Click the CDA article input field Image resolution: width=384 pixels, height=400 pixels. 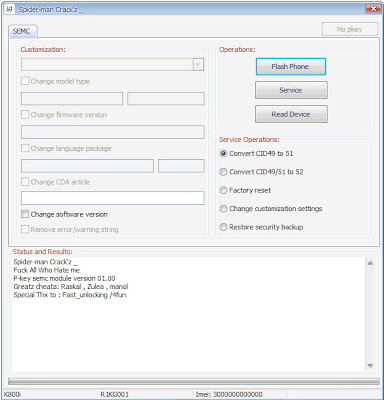point(113,198)
